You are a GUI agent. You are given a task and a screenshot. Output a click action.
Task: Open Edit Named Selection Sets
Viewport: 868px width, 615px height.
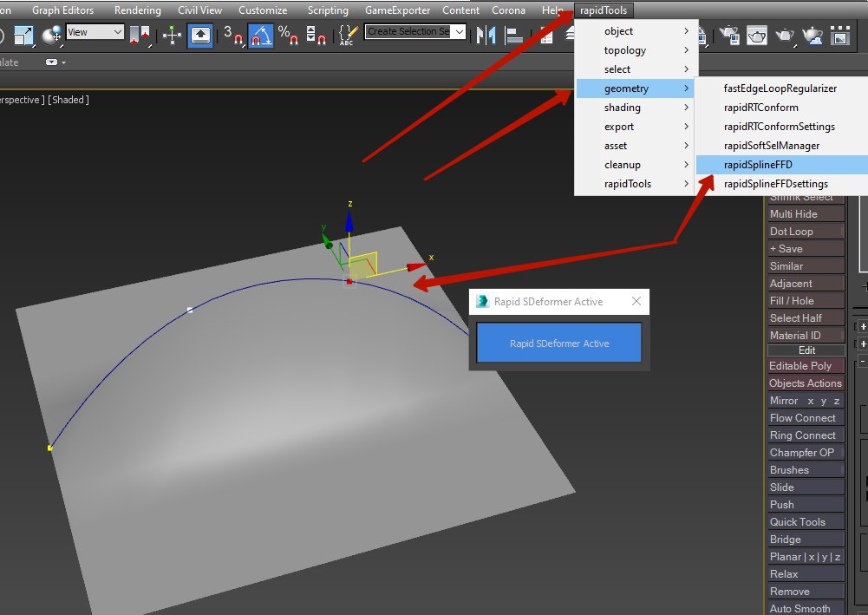(x=348, y=36)
